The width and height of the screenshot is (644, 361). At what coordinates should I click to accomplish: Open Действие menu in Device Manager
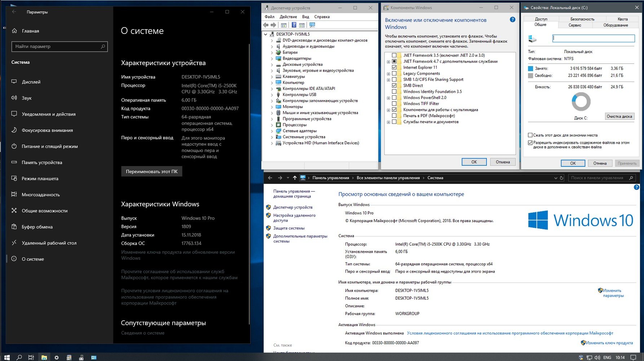point(288,17)
